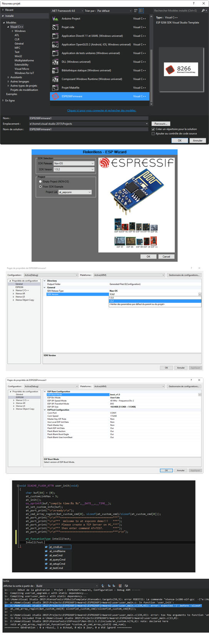Pick the Application DirectX 11 et XAML icon
This screenshot has height=644, width=209.
pyautogui.click(x=55, y=36)
